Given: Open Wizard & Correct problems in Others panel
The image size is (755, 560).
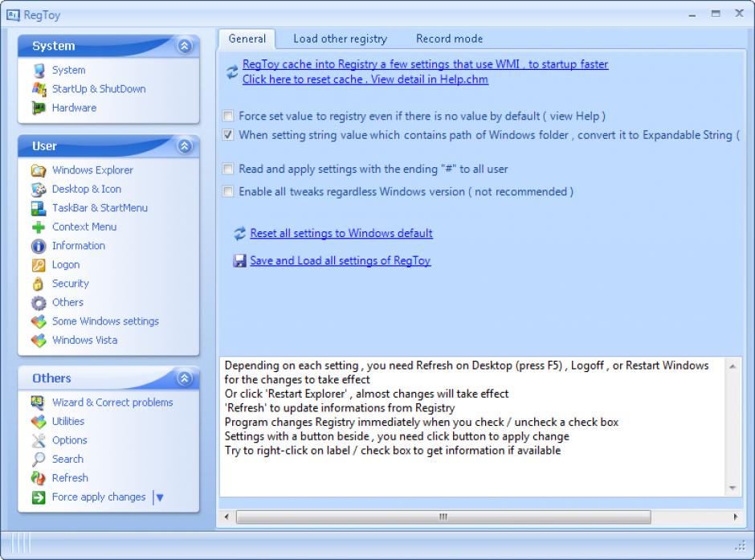Looking at the screenshot, I should coord(112,403).
